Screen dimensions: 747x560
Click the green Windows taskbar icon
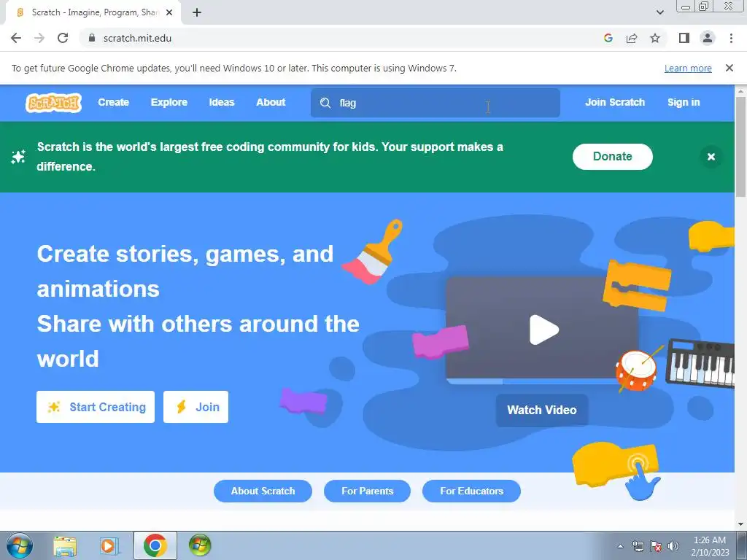coord(200,545)
